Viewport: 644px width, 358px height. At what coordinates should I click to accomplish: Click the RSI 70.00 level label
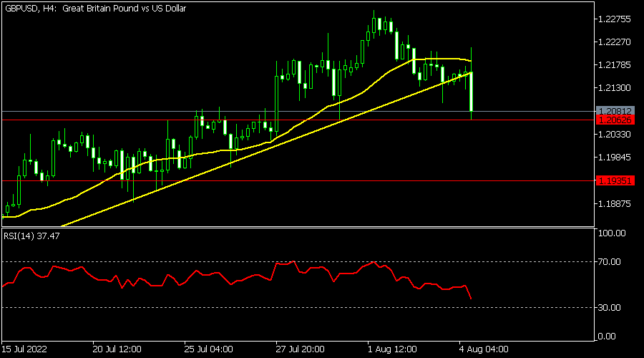610,262
